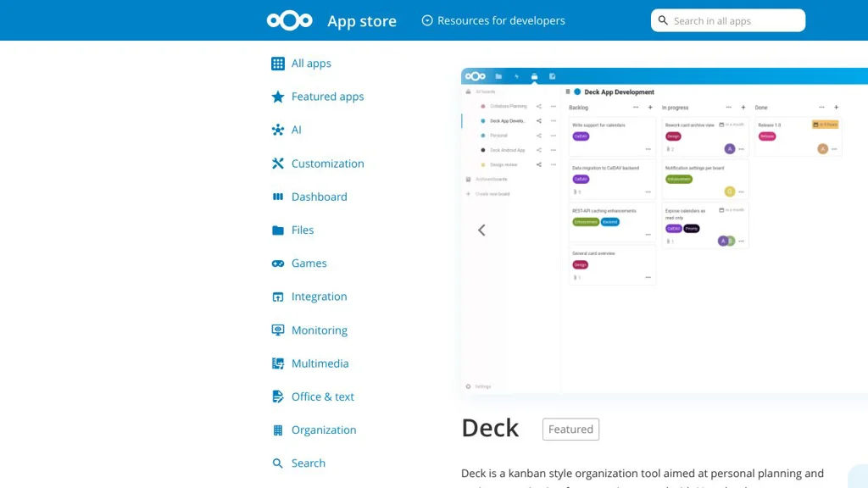This screenshot has height=488, width=868.
Task: Browse the Files category
Action: [x=303, y=230]
